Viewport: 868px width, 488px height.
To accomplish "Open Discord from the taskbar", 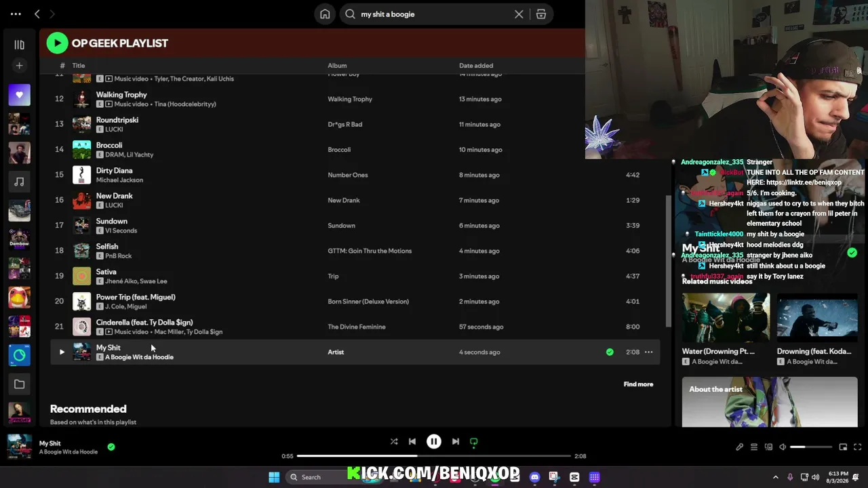I will pos(535,477).
